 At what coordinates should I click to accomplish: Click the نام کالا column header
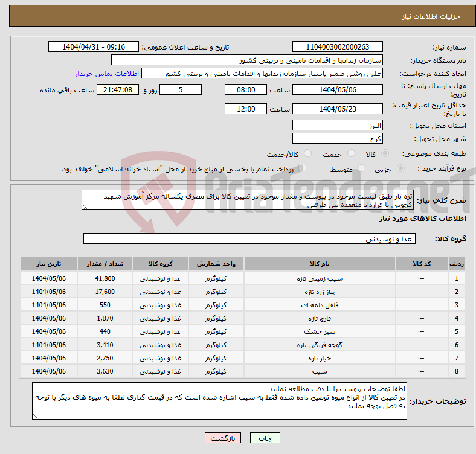point(319,264)
